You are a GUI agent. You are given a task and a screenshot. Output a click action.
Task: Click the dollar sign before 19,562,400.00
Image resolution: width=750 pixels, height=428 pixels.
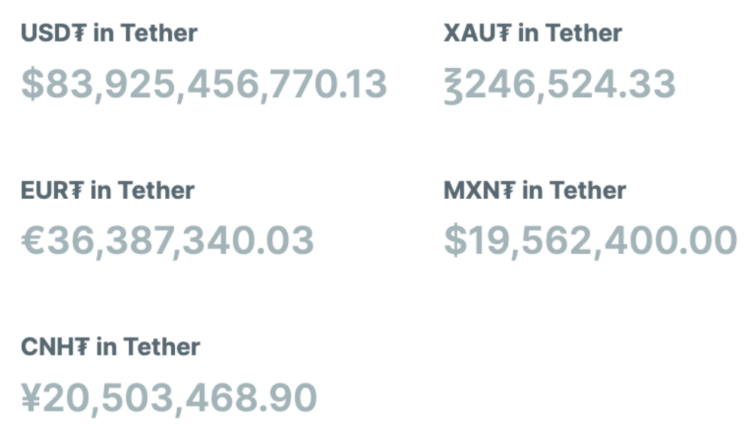455,241
